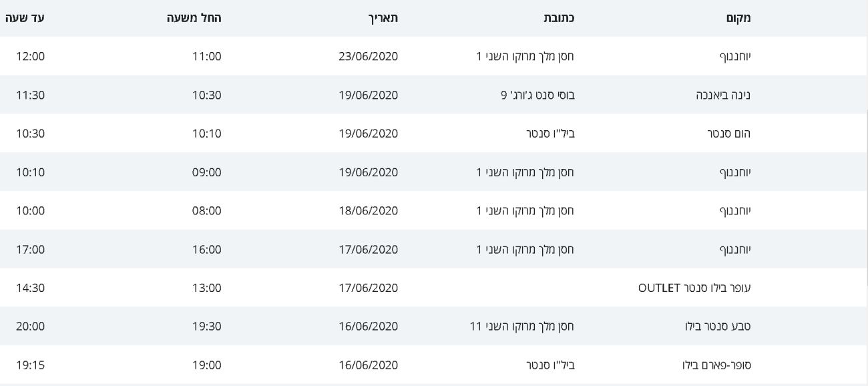Select the חסן מלך מרוקו השני 11 address
The height and width of the screenshot is (386, 868).
pos(522,327)
